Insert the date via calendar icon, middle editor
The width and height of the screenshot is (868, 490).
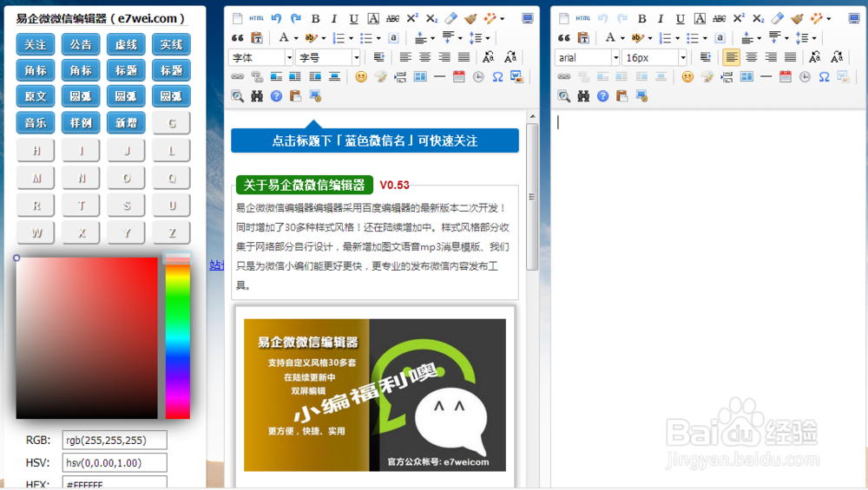click(x=459, y=77)
